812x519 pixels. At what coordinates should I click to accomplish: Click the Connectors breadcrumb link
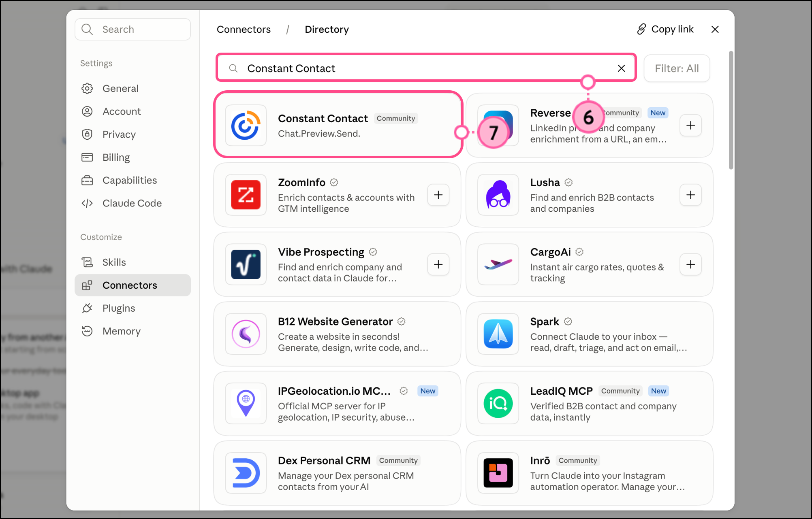coord(244,29)
